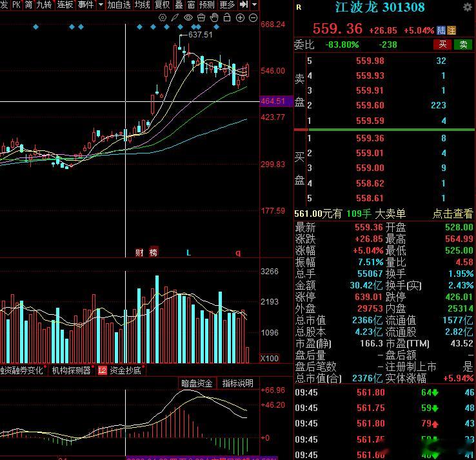Click the leftmost blue diamond event marker
Image resolution: width=476 pixels, height=460 pixels.
[36, 27]
